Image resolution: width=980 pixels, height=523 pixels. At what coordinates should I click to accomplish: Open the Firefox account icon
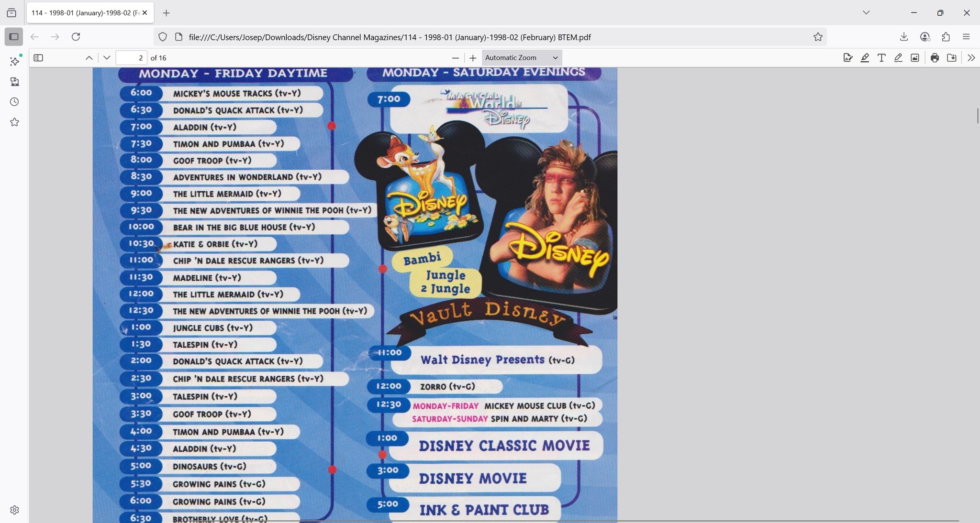pos(925,37)
